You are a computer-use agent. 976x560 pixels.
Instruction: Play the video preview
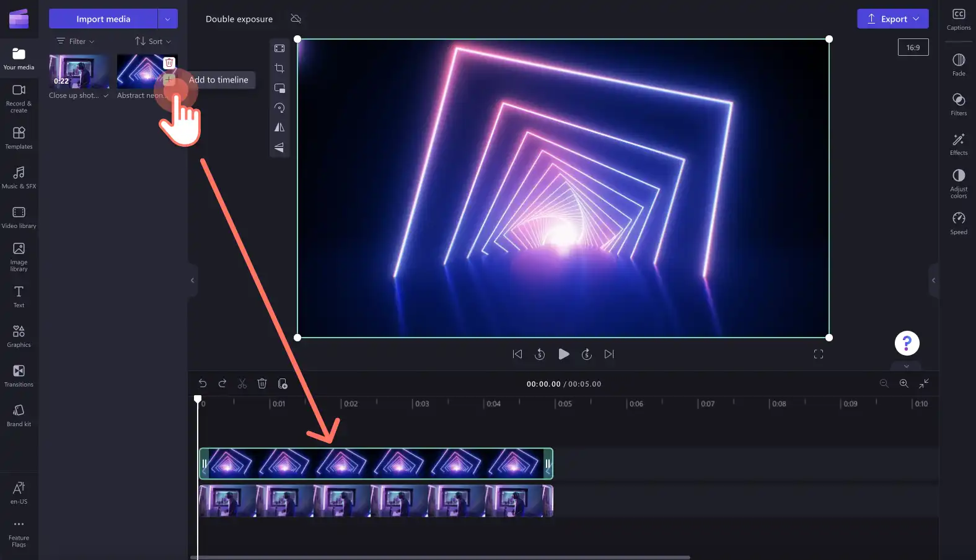pyautogui.click(x=563, y=354)
